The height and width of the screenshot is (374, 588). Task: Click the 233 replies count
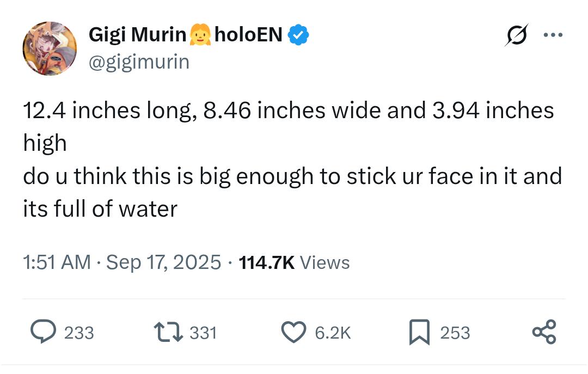(x=79, y=333)
